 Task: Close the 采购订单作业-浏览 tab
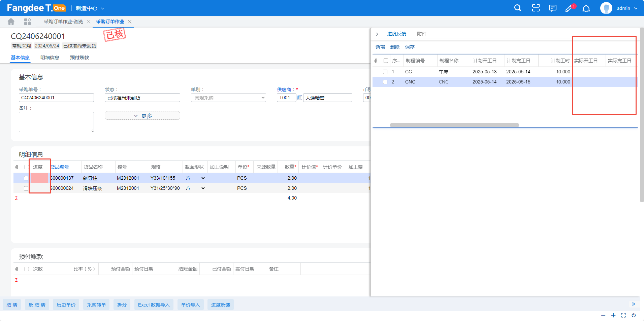tap(89, 22)
